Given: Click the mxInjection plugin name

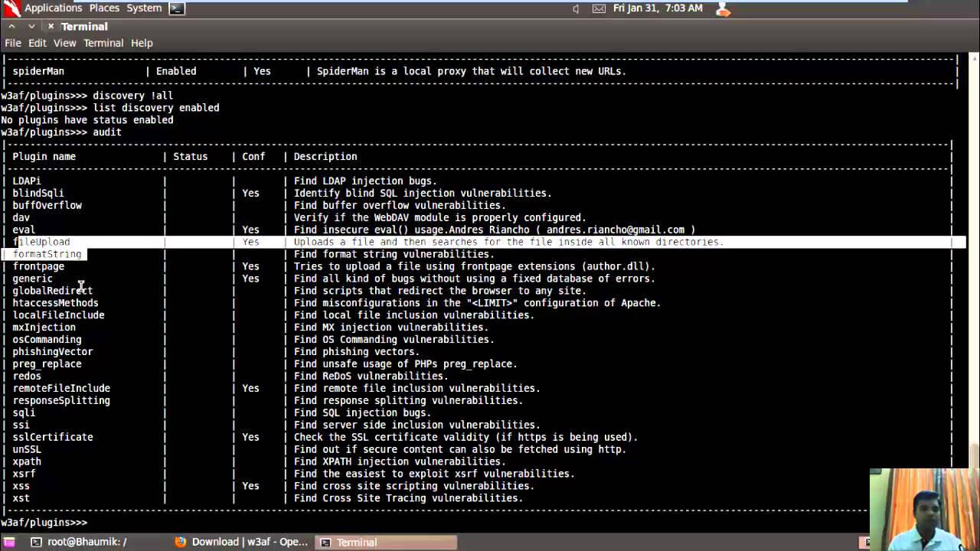Looking at the screenshot, I should click(44, 328).
